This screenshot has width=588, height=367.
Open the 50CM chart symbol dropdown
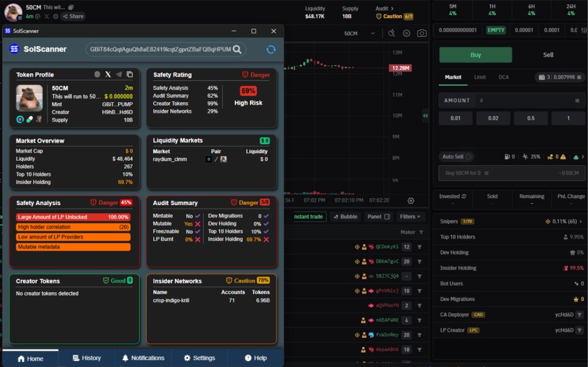pyautogui.click(x=359, y=33)
